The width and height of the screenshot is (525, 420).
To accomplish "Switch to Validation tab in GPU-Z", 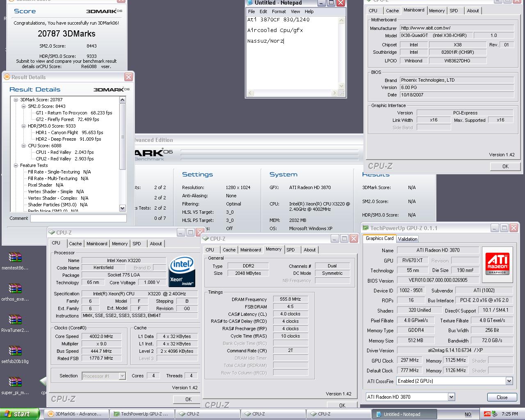I will [408, 239].
